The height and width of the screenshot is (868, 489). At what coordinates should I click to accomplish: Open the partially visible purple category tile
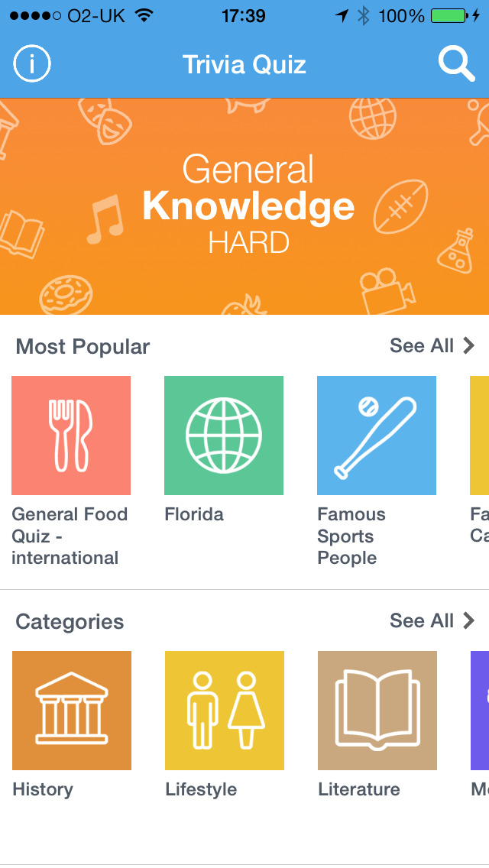tap(481, 711)
